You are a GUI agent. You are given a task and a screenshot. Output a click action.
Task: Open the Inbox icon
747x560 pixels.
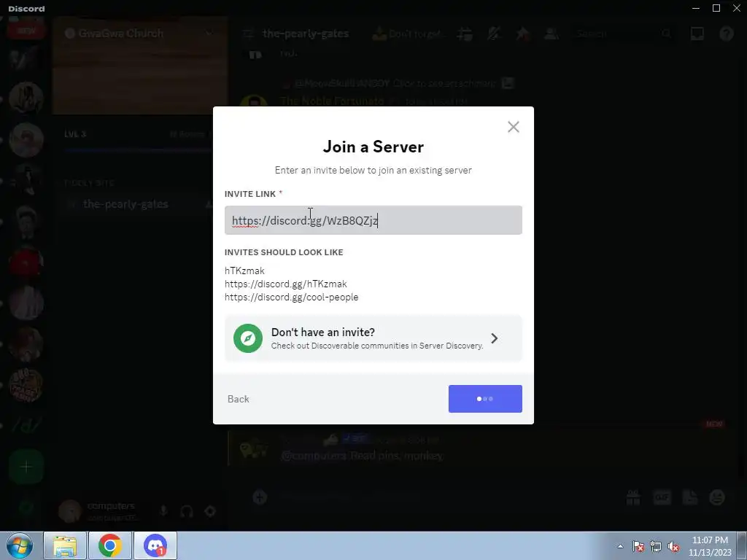pos(697,34)
